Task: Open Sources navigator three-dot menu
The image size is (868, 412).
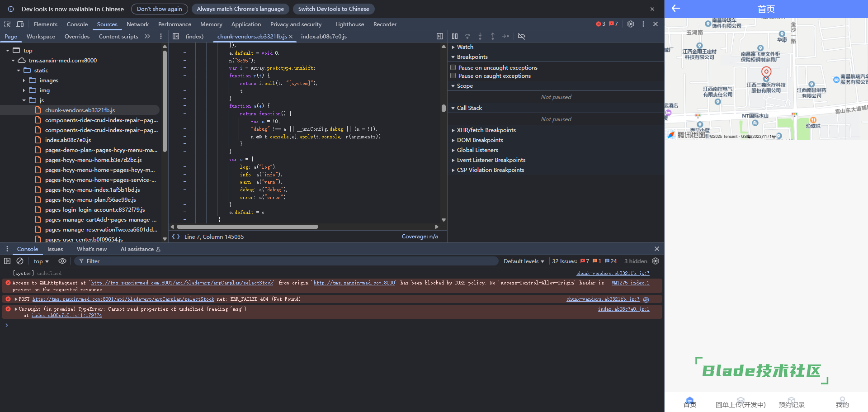Action: 160,36
